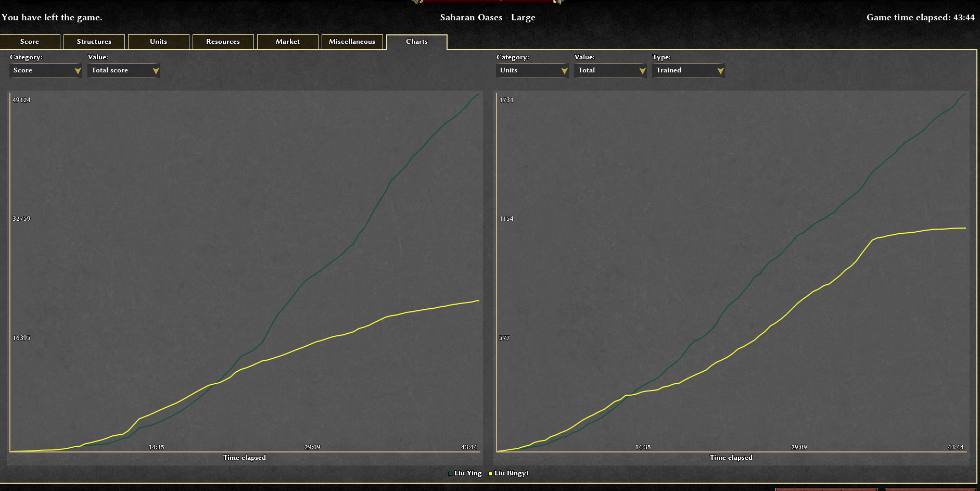Viewport: 980px width, 491px height.
Task: Click the 14:35 time marker on left chart
Action: click(156, 447)
